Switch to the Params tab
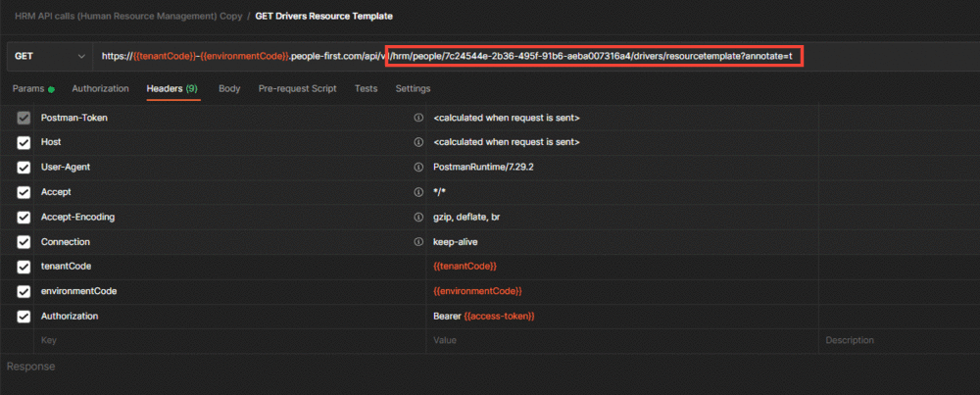This screenshot has width=980, height=395. pos(33,89)
